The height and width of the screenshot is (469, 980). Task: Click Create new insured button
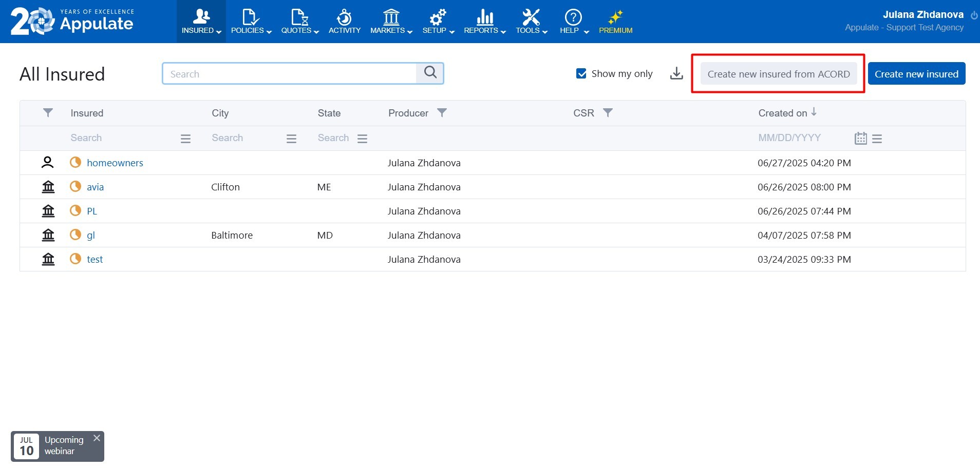point(916,74)
